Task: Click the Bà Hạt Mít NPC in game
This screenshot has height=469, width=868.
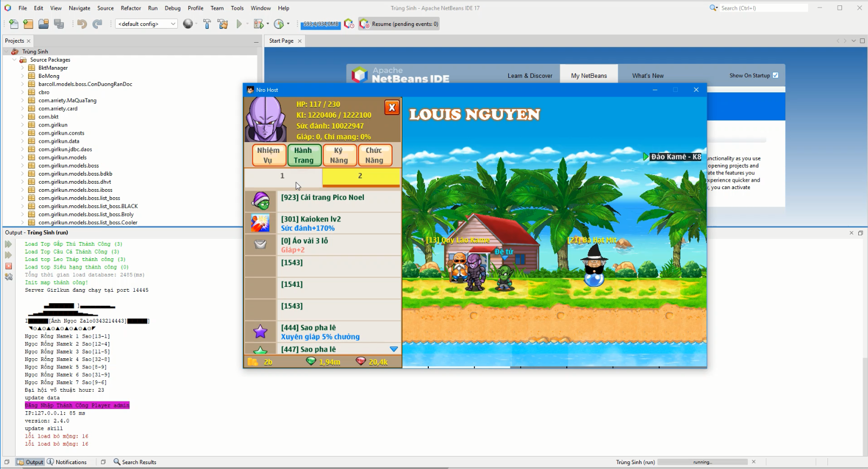Action: tap(594, 265)
